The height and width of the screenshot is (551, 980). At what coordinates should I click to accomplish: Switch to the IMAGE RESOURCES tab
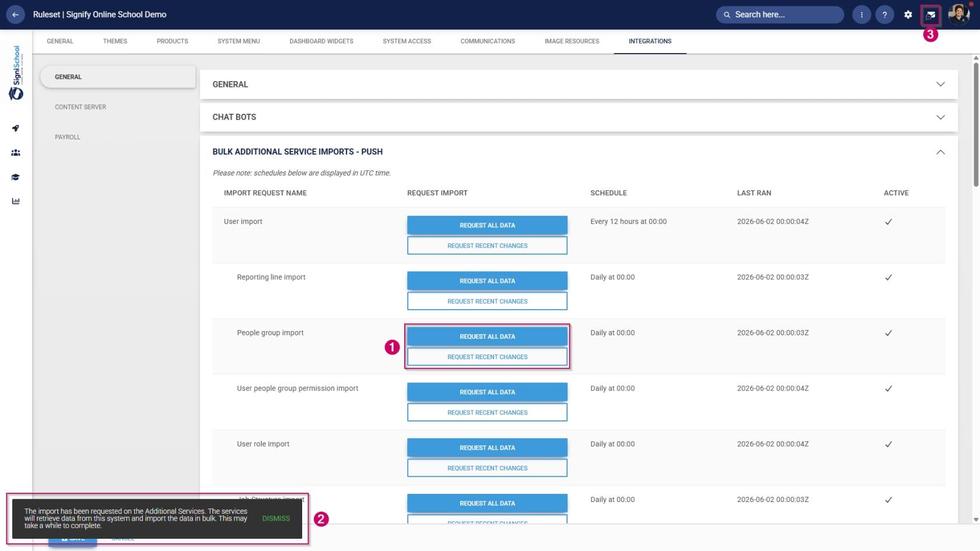coord(572,41)
